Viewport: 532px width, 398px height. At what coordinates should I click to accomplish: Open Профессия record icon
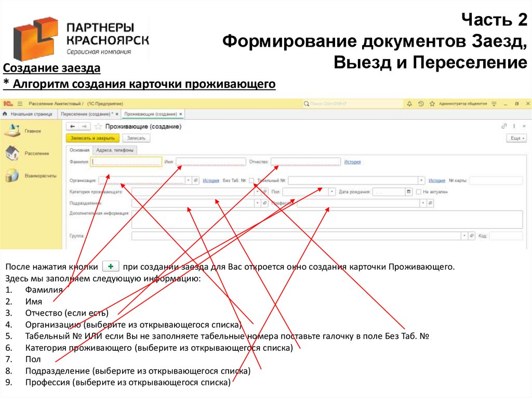tap(430, 203)
